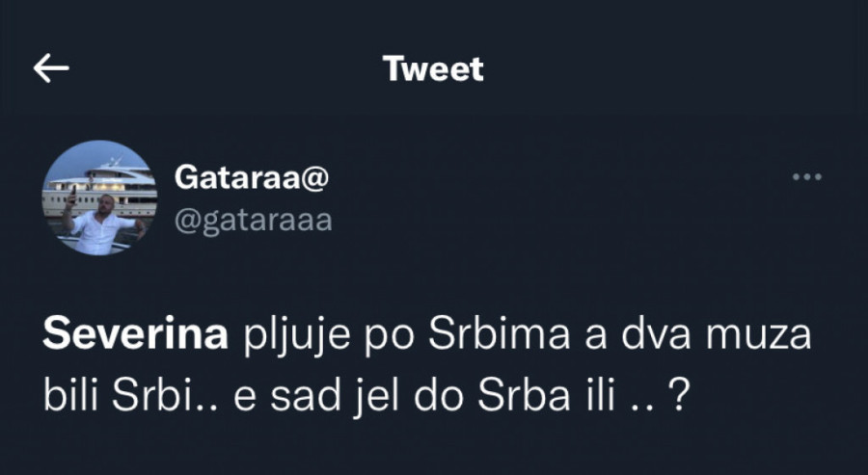Click the Tweet header title

[433, 68]
